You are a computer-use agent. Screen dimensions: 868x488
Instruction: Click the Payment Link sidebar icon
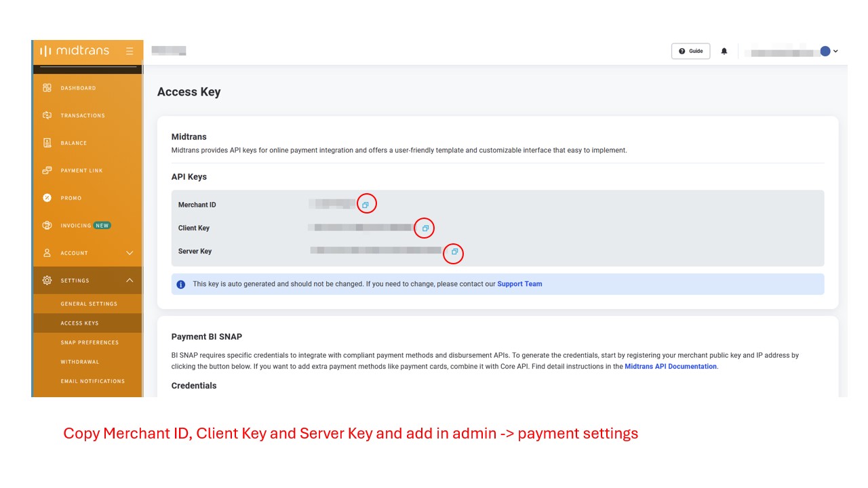[x=46, y=170]
